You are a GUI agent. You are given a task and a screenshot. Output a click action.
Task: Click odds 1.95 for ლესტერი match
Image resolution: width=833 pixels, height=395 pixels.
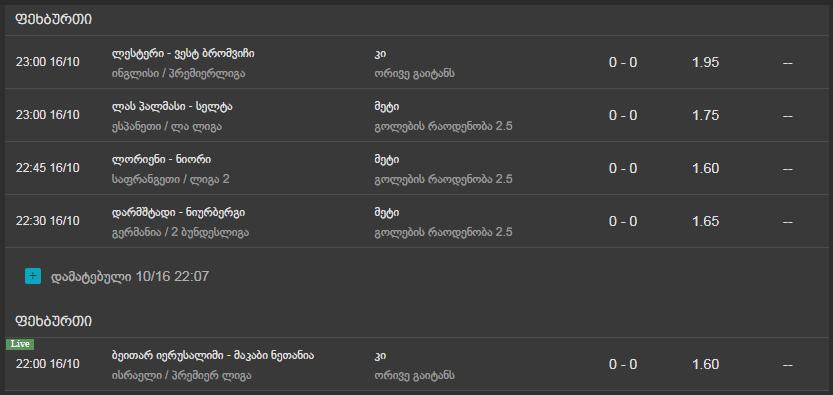[x=706, y=63]
